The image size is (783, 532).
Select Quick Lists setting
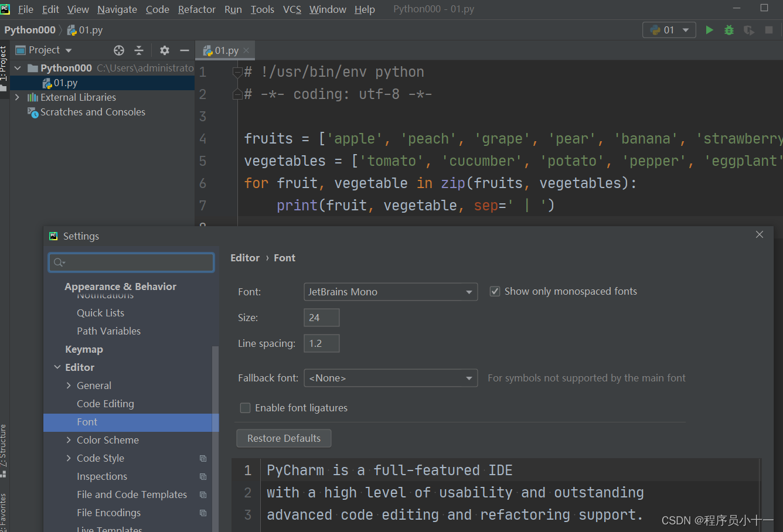[x=100, y=313]
